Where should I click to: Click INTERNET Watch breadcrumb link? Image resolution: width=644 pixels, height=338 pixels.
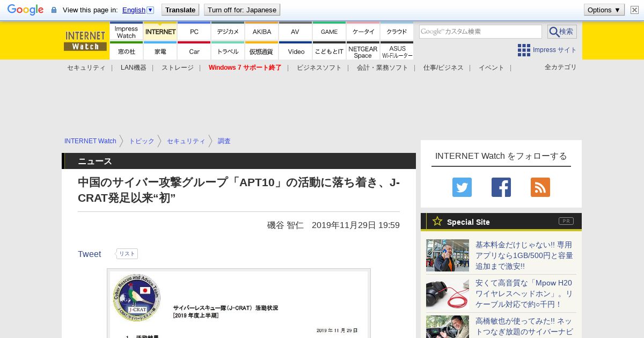click(90, 141)
